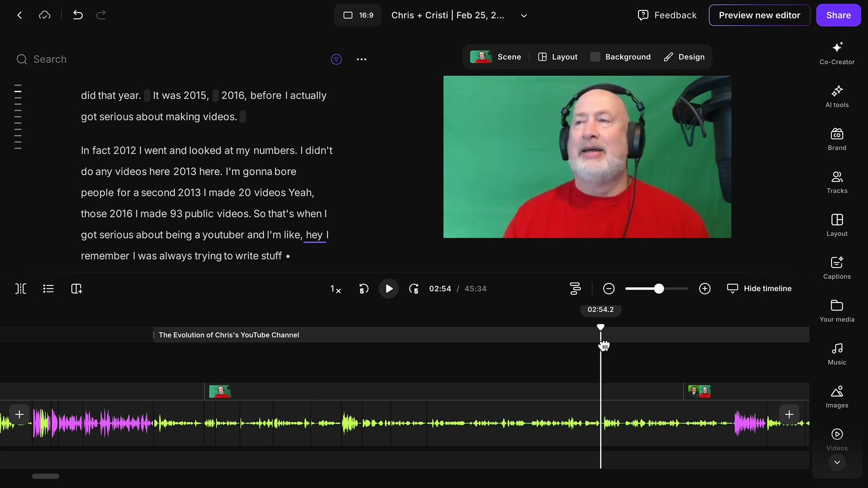Open the Co-Creator panel
This screenshot has width=868, height=488.
837,53
